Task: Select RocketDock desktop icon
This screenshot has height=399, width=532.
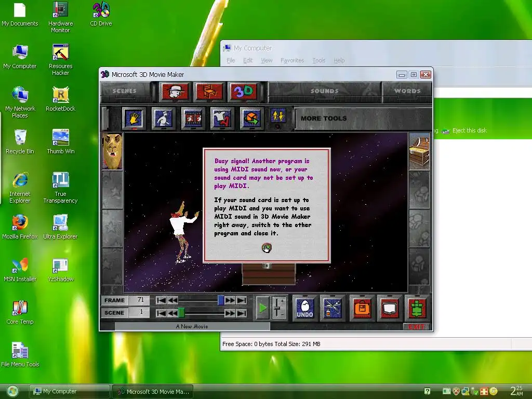Action: (60, 99)
